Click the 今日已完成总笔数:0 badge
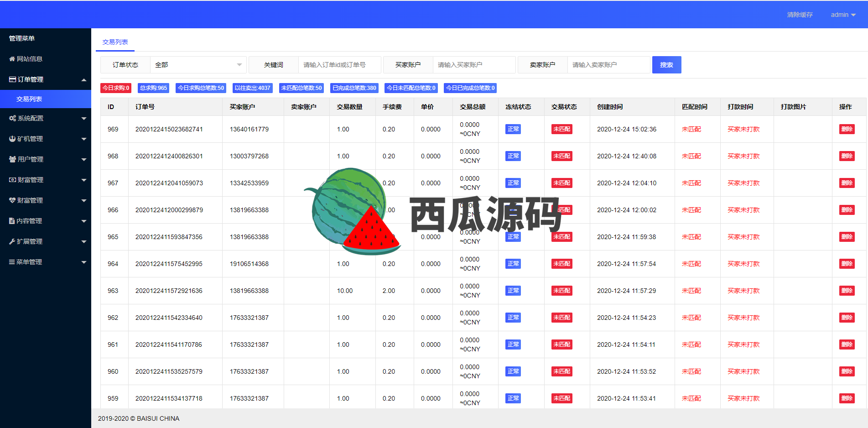The width and height of the screenshot is (868, 428). (470, 88)
